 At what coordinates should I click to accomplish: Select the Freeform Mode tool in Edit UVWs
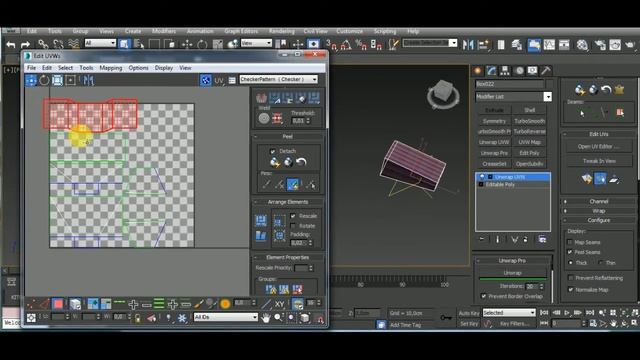70,80
